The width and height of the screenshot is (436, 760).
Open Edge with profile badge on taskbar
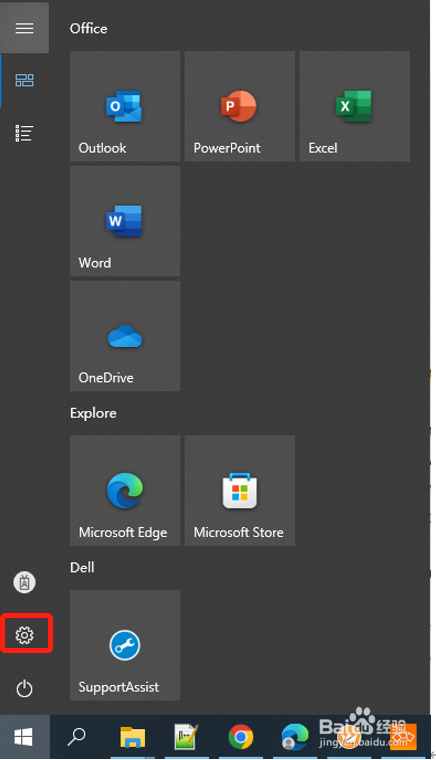click(x=295, y=737)
